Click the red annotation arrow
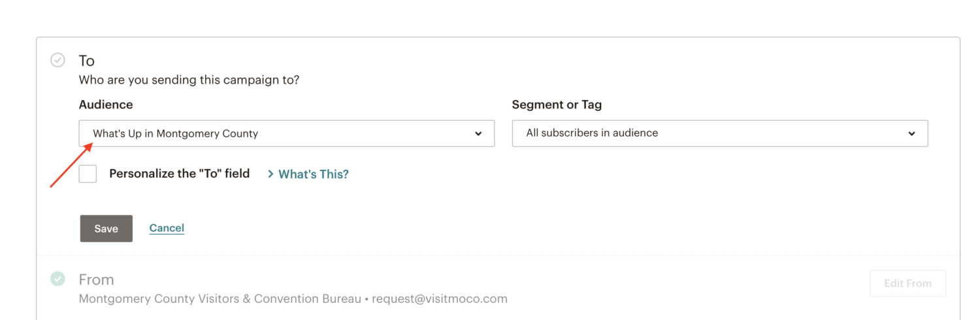 tap(71, 167)
